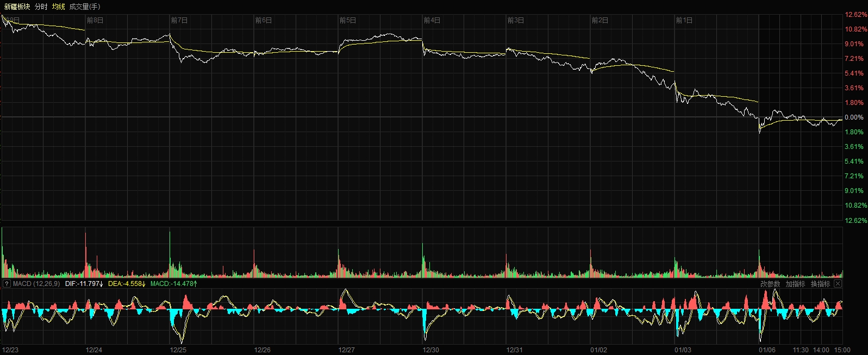Click the 01/02 date on the time axis
This screenshot has height=355, width=868.
[599, 350]
